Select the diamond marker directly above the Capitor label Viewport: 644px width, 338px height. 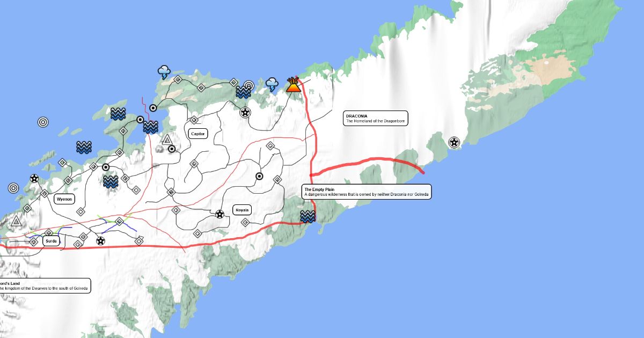(194, 120)
